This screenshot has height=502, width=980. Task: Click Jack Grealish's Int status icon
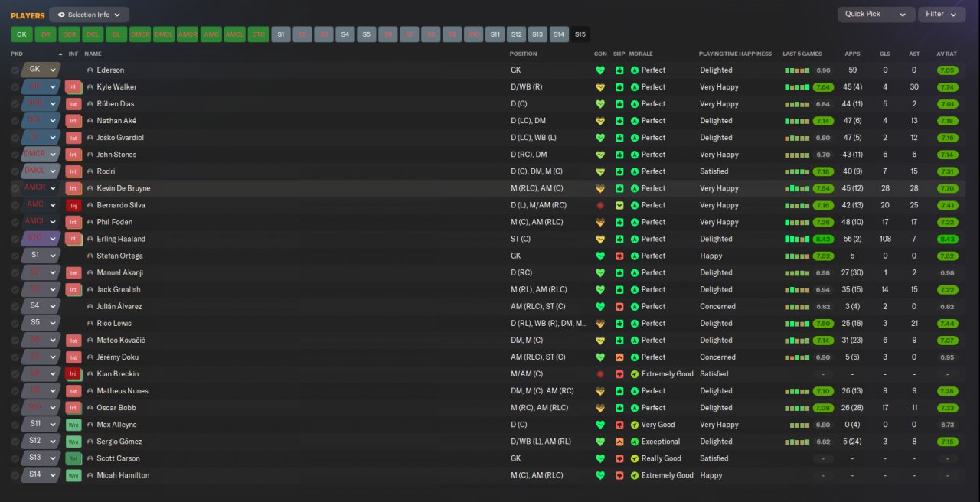click(73, 290)
